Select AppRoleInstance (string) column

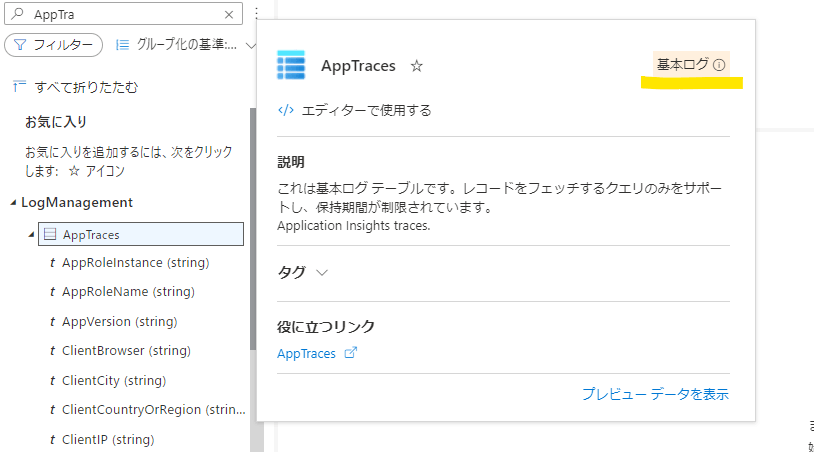pyautogui.click(x=135, y=263)
